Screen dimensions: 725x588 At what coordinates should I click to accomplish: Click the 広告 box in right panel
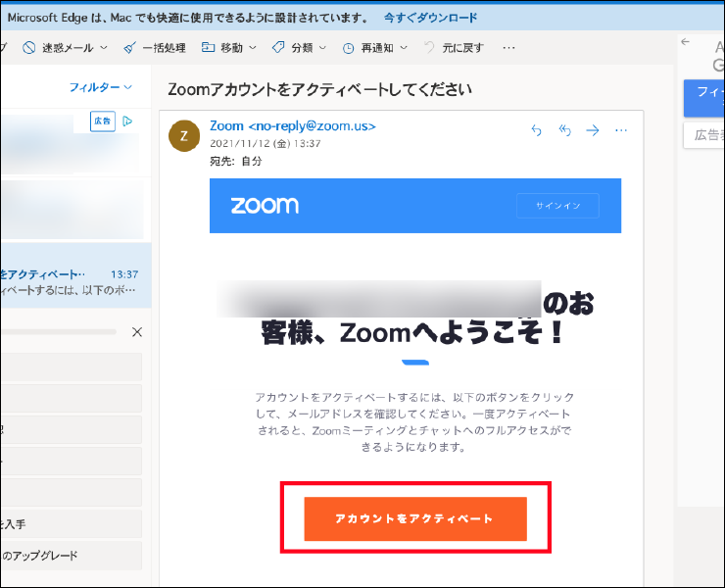704,135
